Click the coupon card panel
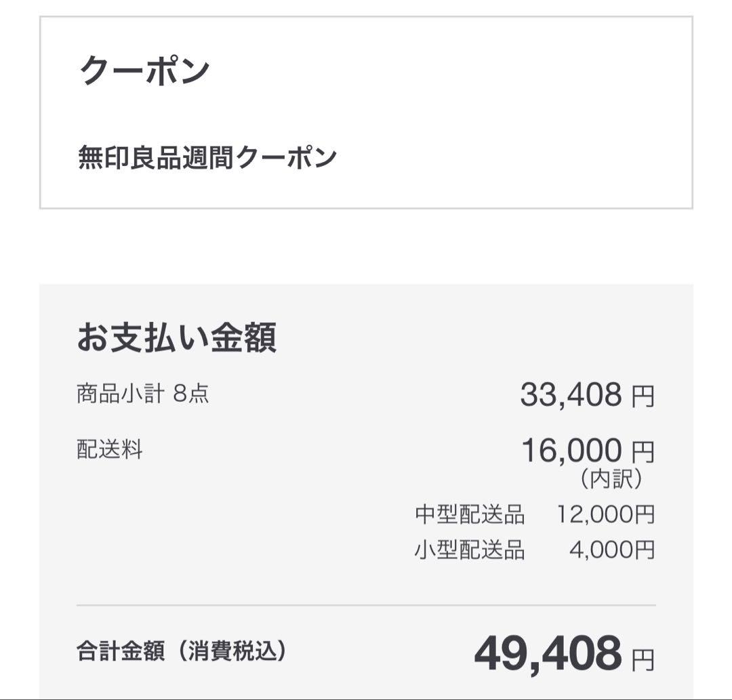This screenshot has width=732, height=700. tap(366, 112)
